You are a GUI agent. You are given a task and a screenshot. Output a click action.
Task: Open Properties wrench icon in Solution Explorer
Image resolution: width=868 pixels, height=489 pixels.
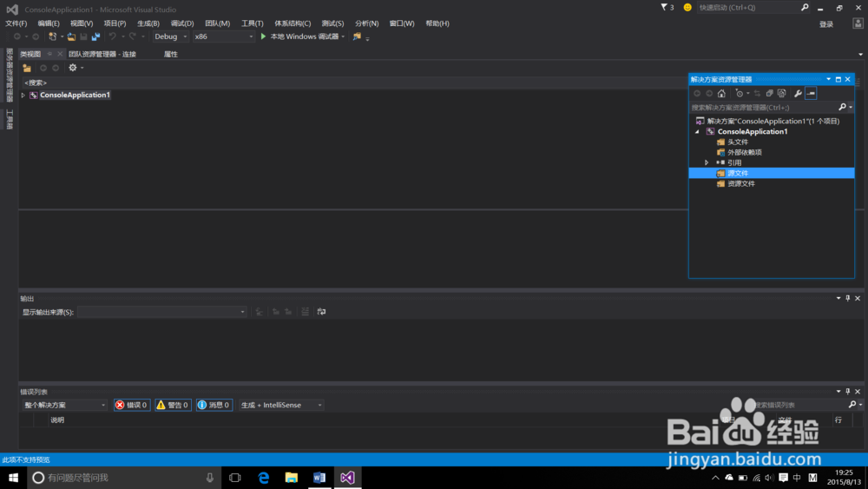click(798, 94)
